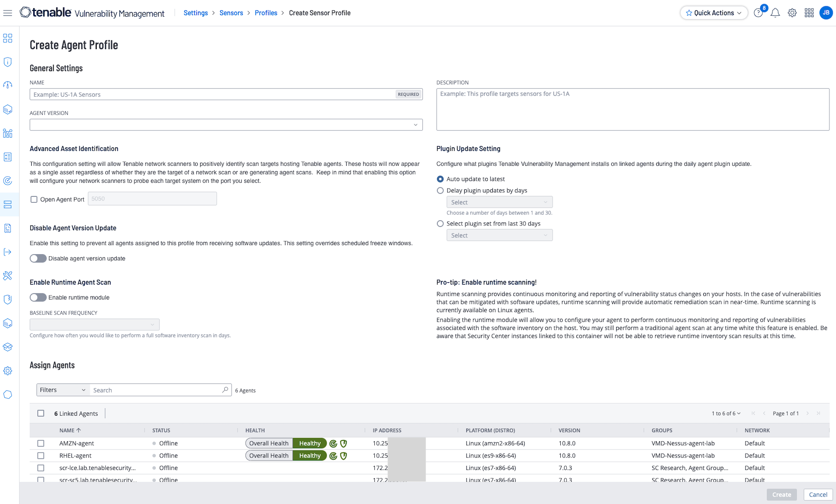The height and width of the screenshot is (504, 836).
Task: Open the dashboards grid icon in sidebar
Action: tap(7, 38)
